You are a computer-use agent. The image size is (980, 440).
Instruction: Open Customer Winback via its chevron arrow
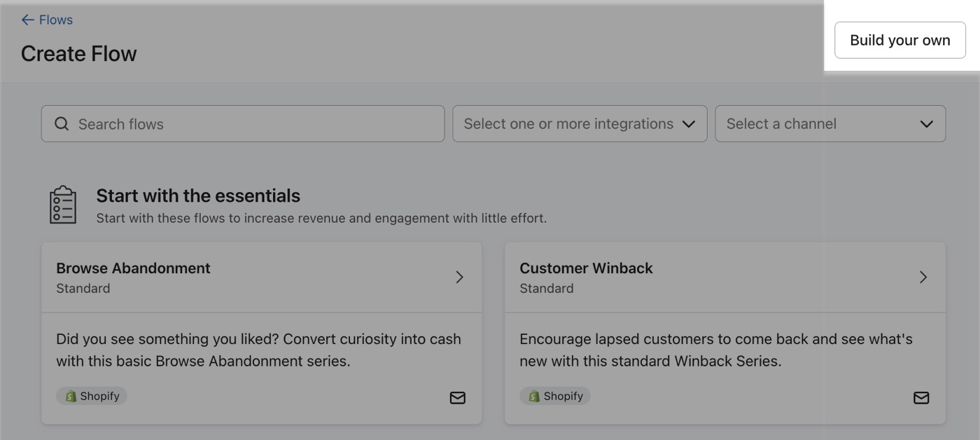click(x=923, y=277)
